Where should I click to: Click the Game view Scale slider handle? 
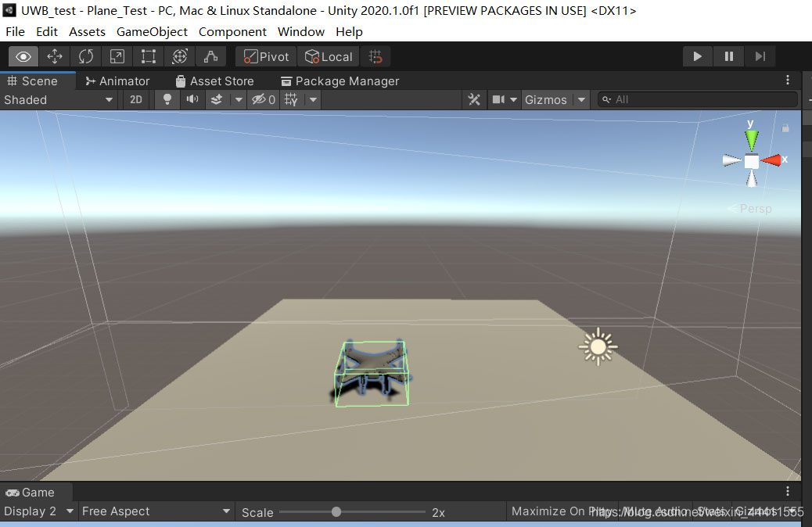[336, 512]
